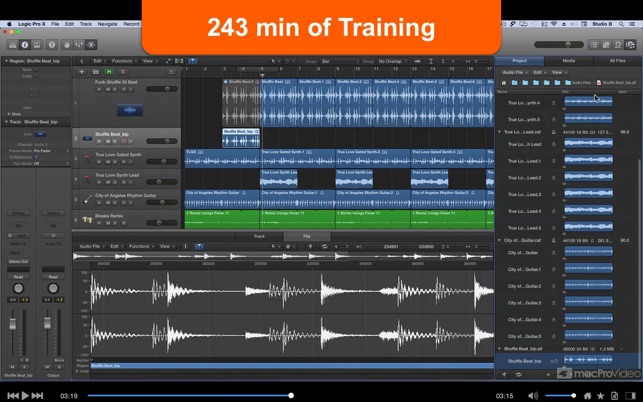The height and width of the screenshot is (402, 643).
Task: Toggle record enable on Shuffle Beat_bip track
Action: [x=123, y=142]
